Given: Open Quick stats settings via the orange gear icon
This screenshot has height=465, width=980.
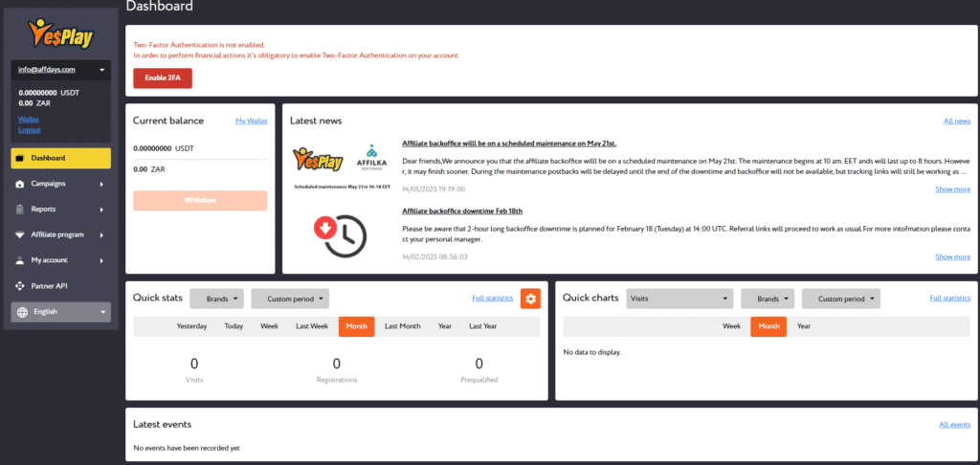Looking at the screenshot, I should coord(530,299).
